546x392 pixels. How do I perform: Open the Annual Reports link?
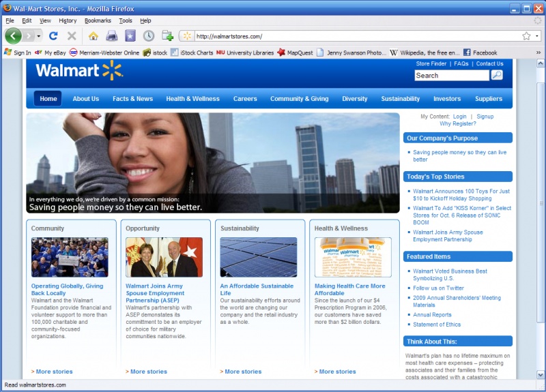pos(432,315)
